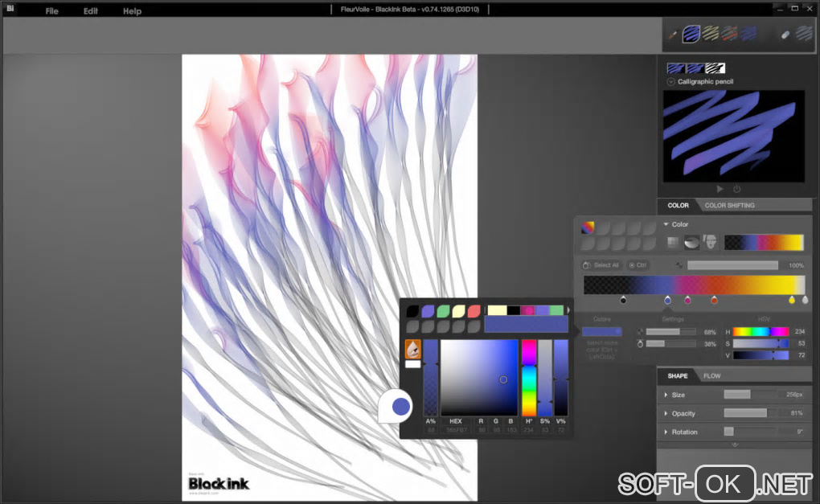The height and width of the screenshot is (504, 820).
Task: Expand more shape options double chevron
Action: 735,445
